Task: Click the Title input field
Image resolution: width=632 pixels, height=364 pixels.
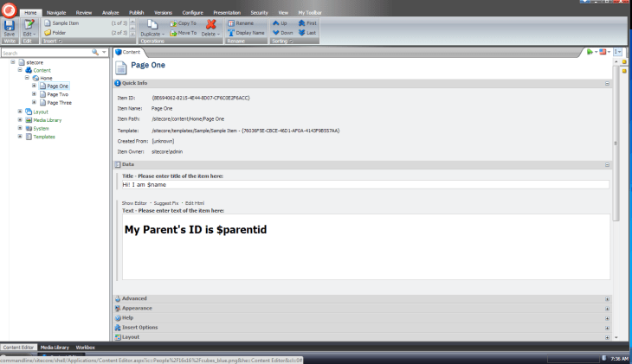Action: (x=364, y=184)
